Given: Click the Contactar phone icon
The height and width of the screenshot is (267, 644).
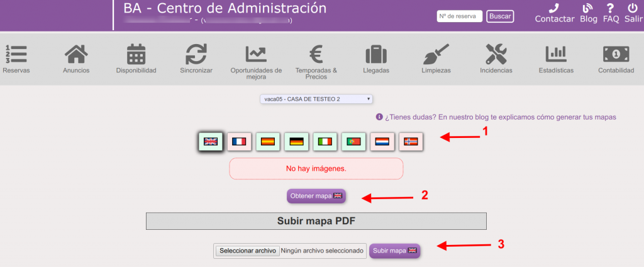Looking at the screenshot, I should point(554,8).
